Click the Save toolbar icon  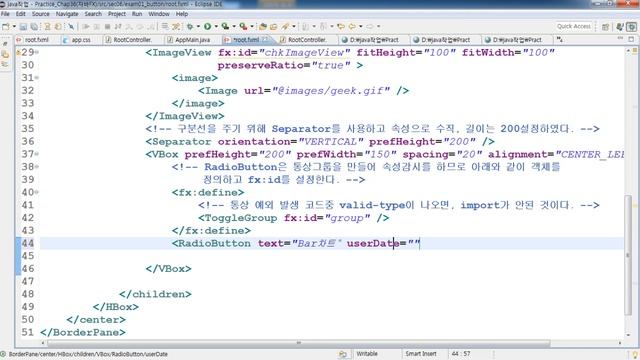click(23, 27)
